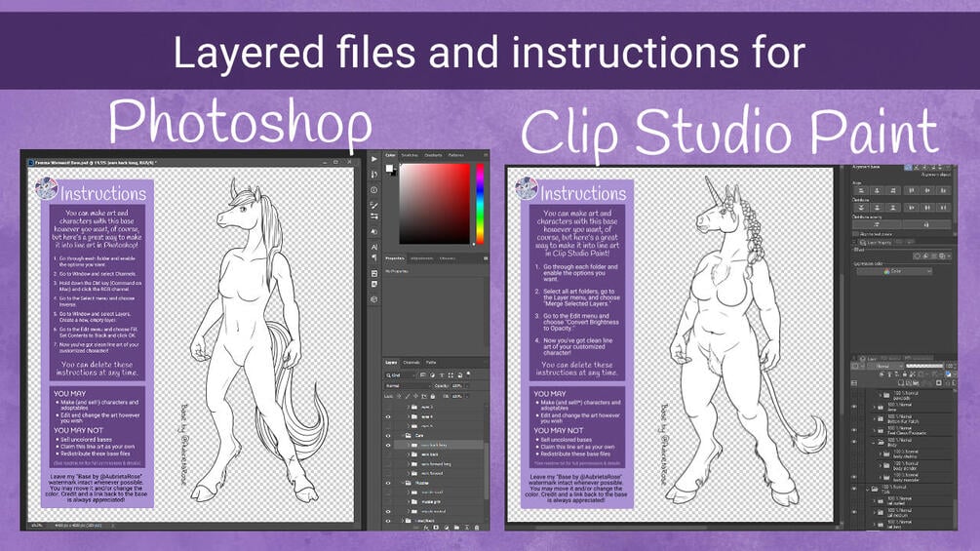Click the pixel layer filter icon

423,374
